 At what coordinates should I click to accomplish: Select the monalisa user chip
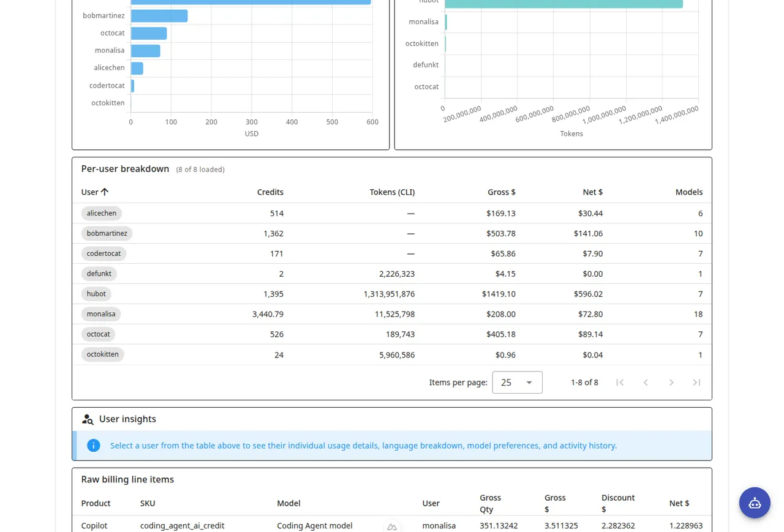[101, 314]
